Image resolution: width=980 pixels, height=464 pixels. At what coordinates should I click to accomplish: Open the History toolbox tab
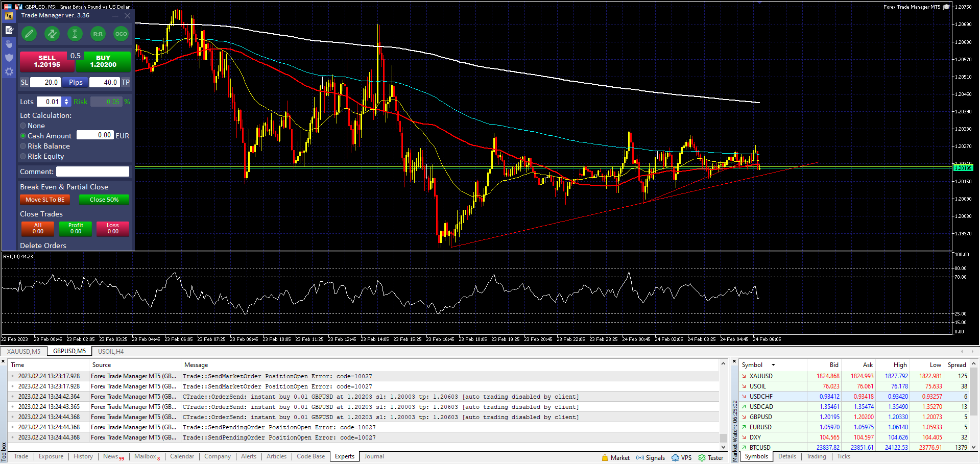coord(83,456)
